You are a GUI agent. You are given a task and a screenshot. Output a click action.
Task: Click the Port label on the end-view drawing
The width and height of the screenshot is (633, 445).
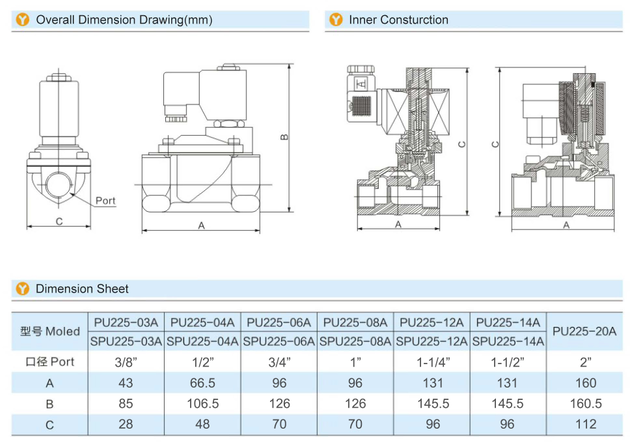pos(105,200)
